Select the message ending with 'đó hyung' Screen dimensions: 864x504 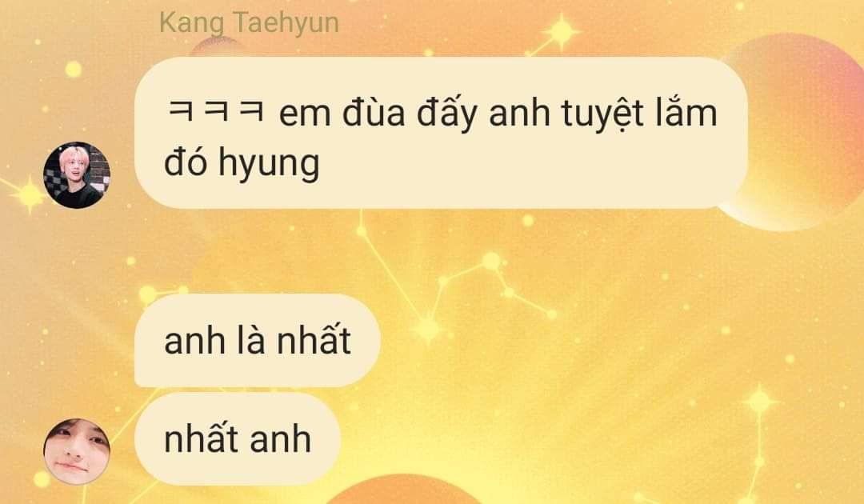click(441, 133)
